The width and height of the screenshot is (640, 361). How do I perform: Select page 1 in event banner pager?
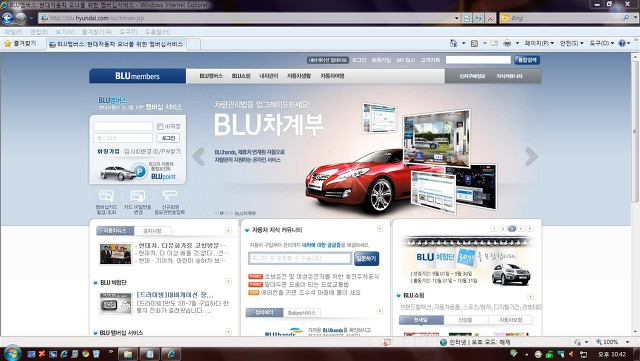(494, 229)
